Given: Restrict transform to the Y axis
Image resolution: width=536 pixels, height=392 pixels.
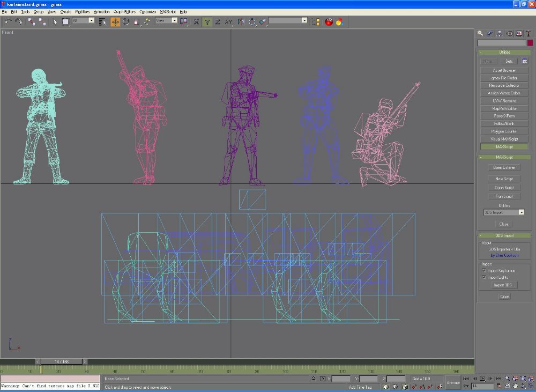Looking at the screenshot, I should pyautogui.click(x=207, y=21).
